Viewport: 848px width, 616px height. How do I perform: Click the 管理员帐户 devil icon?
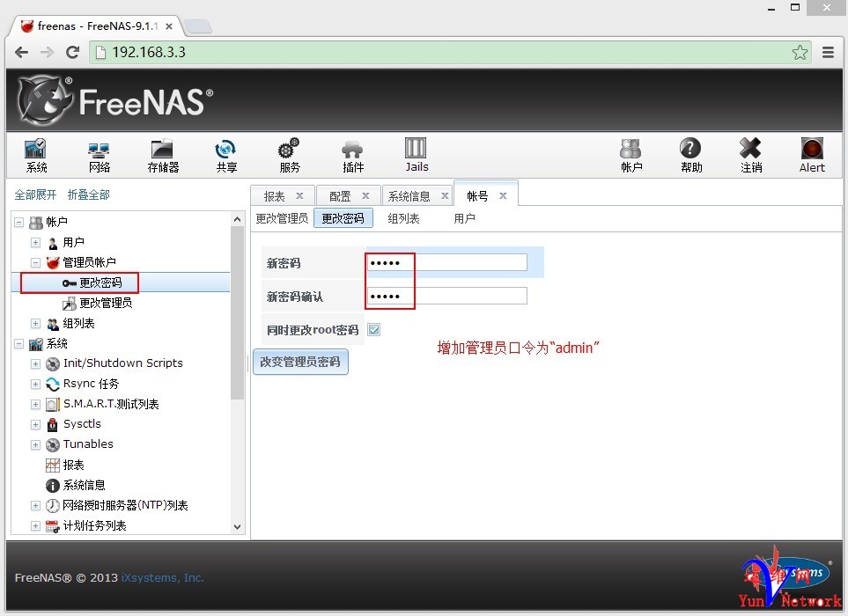(x=53, y=262)
